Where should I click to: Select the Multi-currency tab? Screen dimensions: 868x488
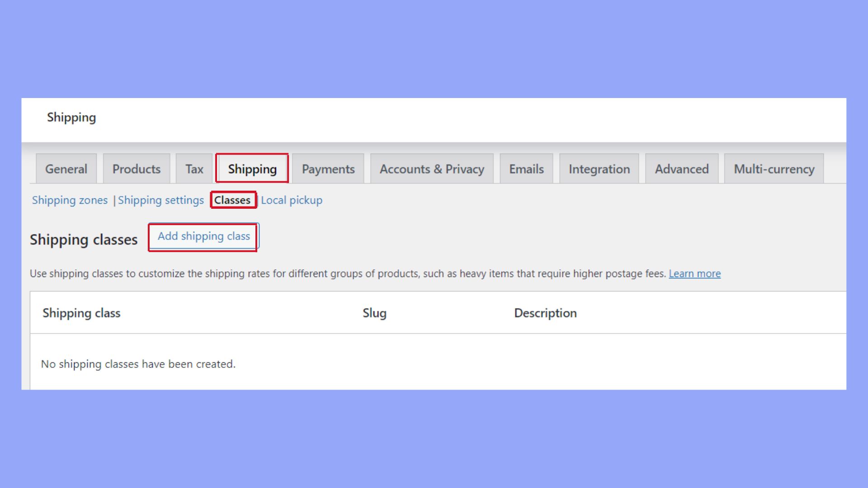(x=774, y=169)
